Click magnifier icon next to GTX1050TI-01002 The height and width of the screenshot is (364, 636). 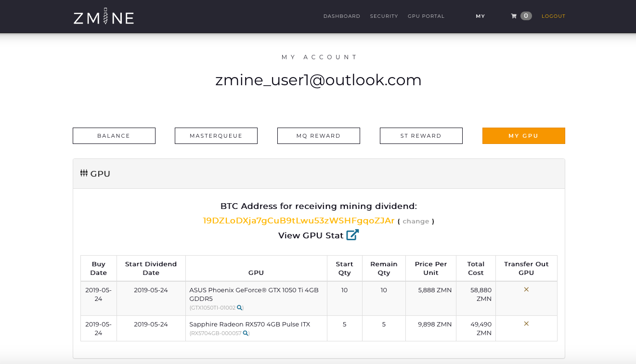[240, 308]
